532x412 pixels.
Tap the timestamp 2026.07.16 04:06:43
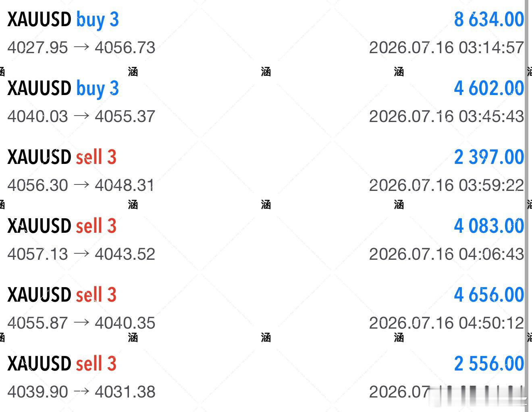point(447,254)
